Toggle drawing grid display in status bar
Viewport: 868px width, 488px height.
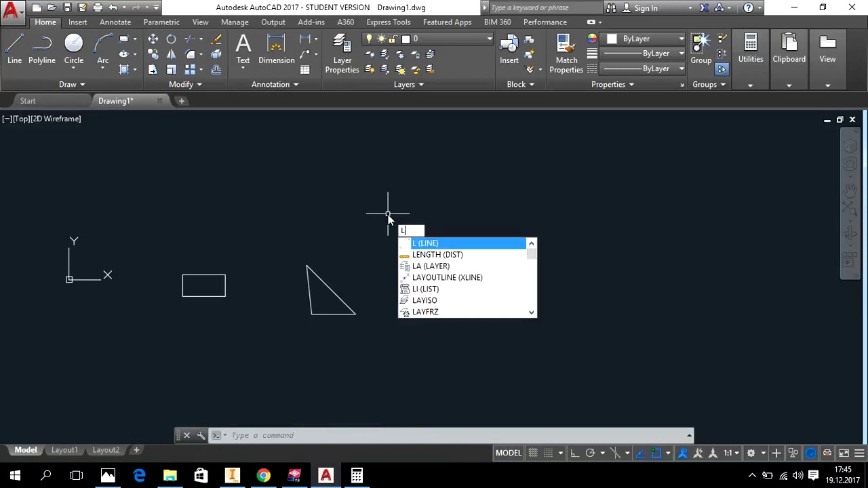click(x=533, y=453)
